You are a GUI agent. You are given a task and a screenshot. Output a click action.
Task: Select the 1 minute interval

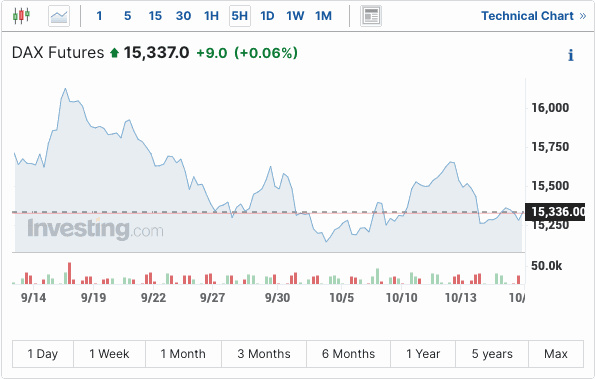click(99, 16)
